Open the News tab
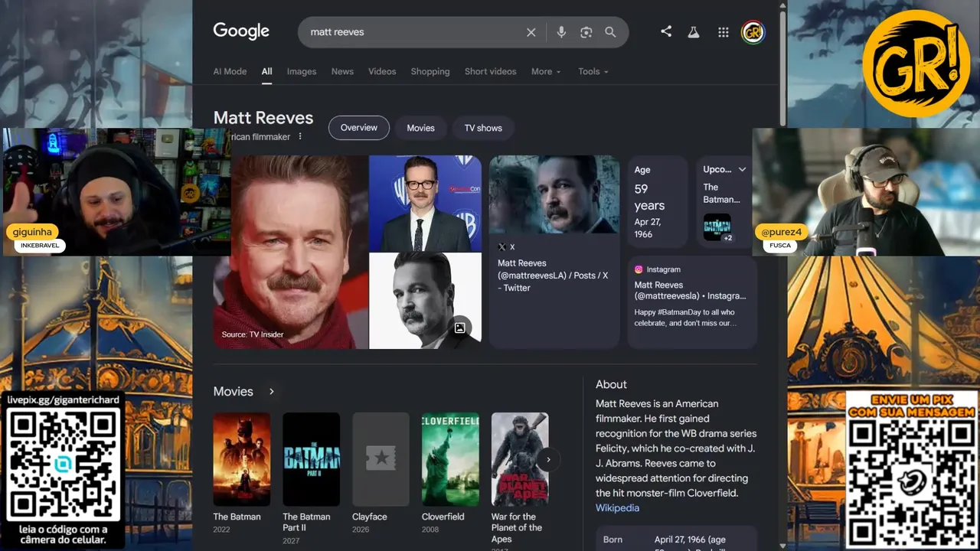 (x=342, y=71)
